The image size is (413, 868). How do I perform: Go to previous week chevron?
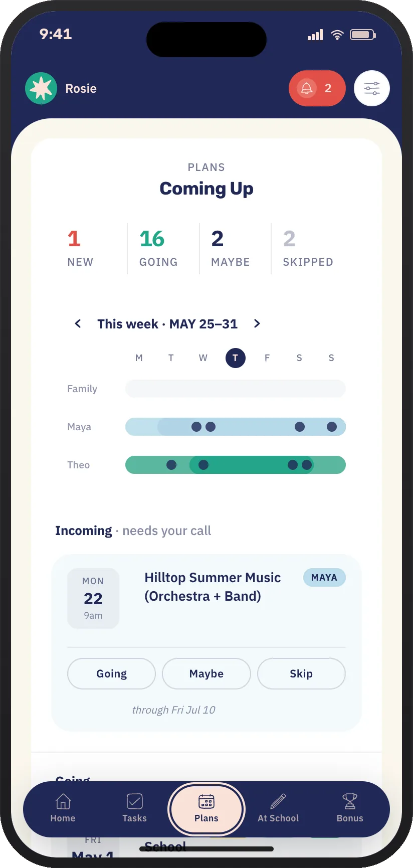[x=78, y=323]
